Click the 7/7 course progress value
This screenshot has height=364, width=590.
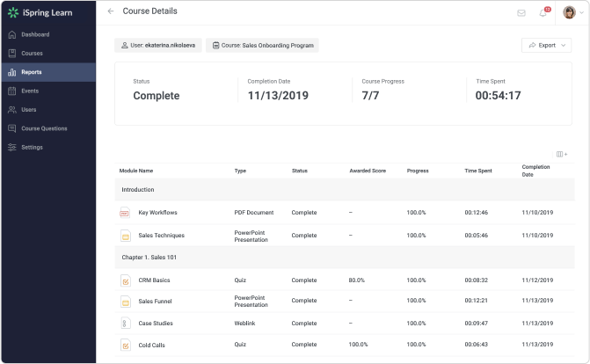point(370,96)
